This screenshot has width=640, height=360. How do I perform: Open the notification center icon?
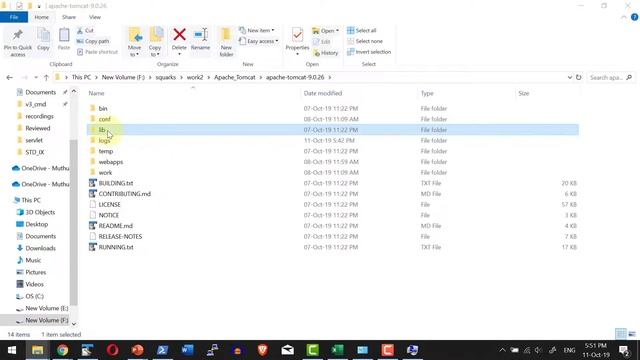[x=624, y=350]
